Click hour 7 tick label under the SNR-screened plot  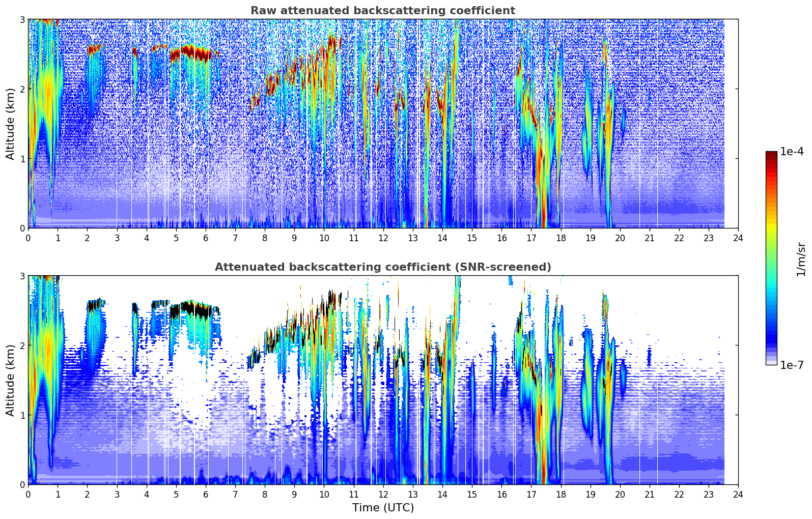point(235,494)
